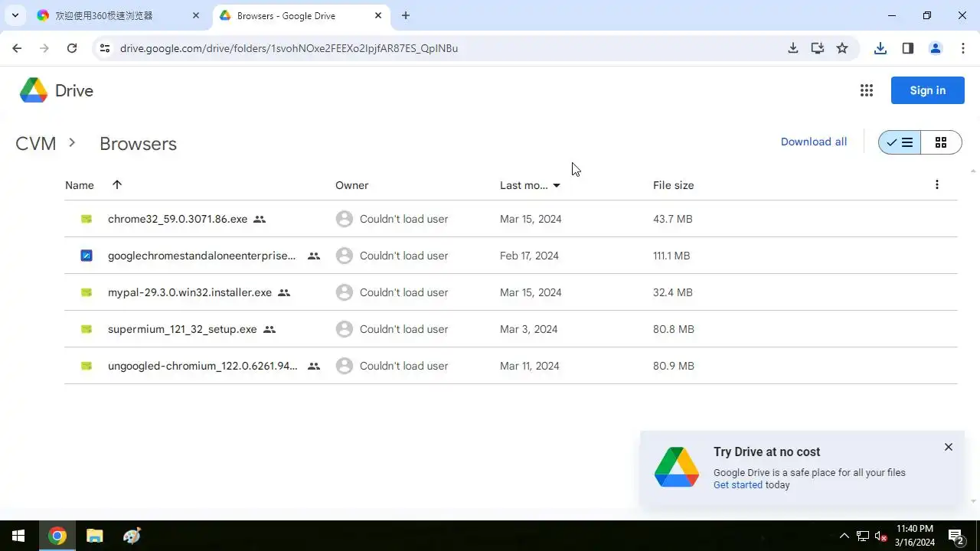
Task: Reload the page
Action: click(72, 48)
